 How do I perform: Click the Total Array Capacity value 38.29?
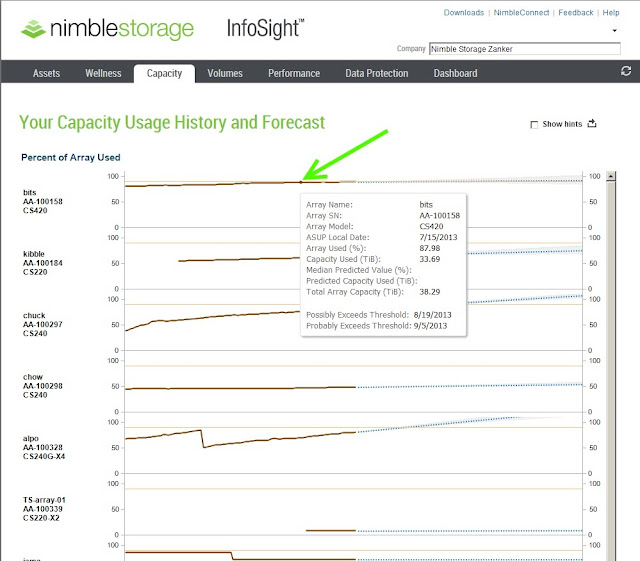pos(429,292)
